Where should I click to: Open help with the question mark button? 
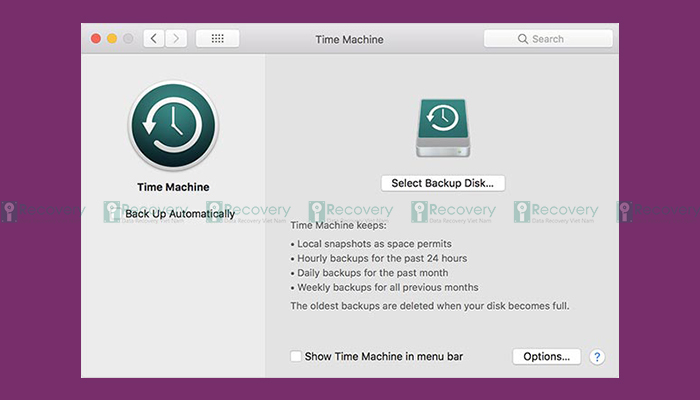click(597, 357)
